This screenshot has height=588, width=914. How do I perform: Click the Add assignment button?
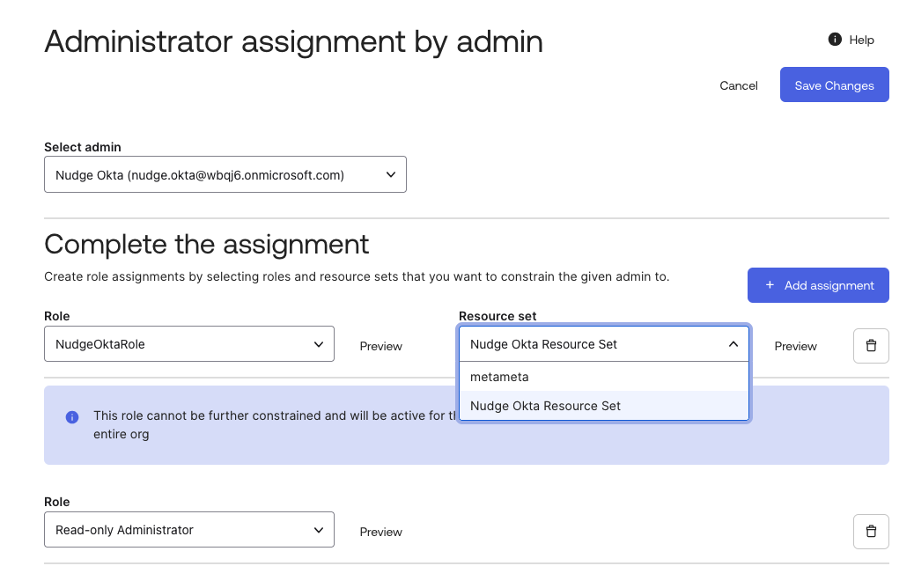(x=818, y=285)
